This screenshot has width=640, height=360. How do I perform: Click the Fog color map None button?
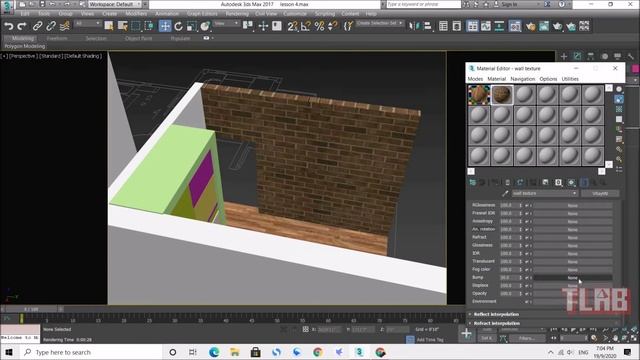[x=573, y=270]
